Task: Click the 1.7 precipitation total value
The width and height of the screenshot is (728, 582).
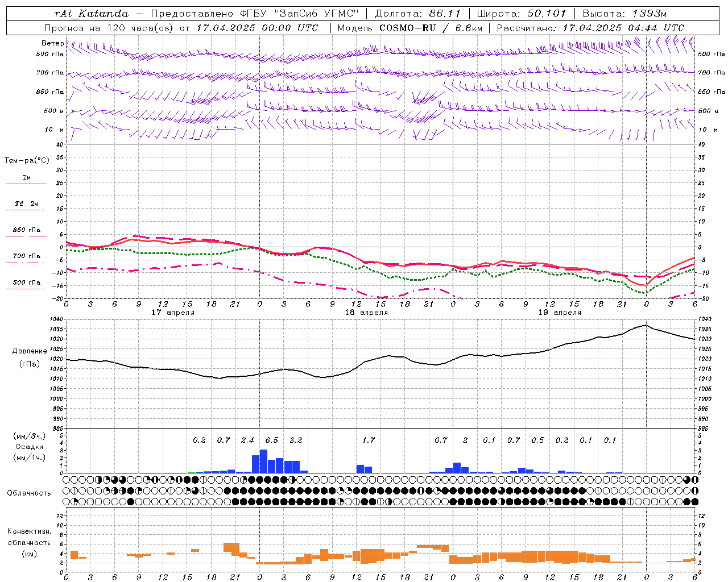Action: 369,440
